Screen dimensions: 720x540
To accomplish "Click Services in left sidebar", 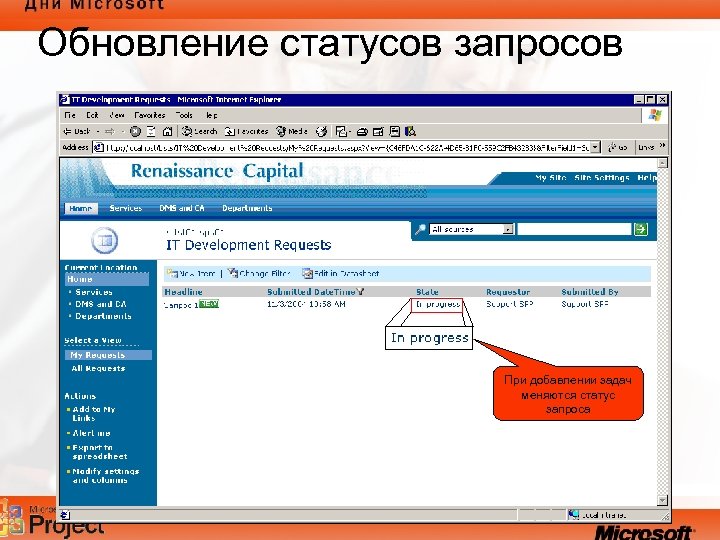I will 94,292.
